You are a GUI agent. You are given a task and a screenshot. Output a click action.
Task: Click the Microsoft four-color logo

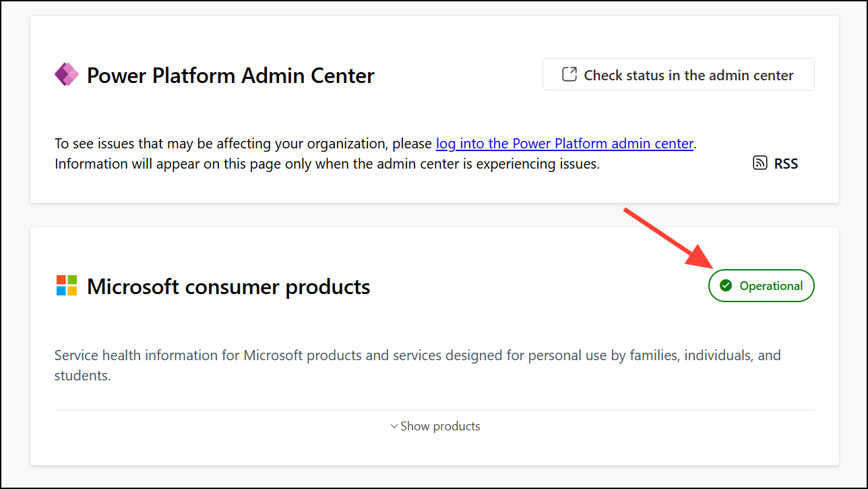click(67, 285)
